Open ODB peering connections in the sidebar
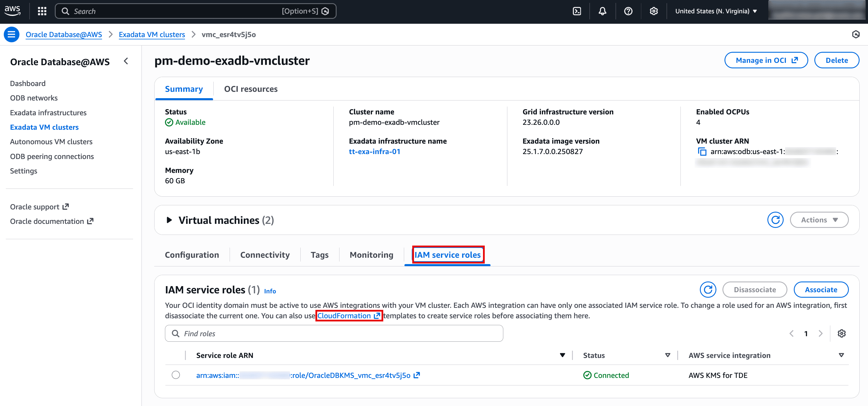 [x=52, y=156]
